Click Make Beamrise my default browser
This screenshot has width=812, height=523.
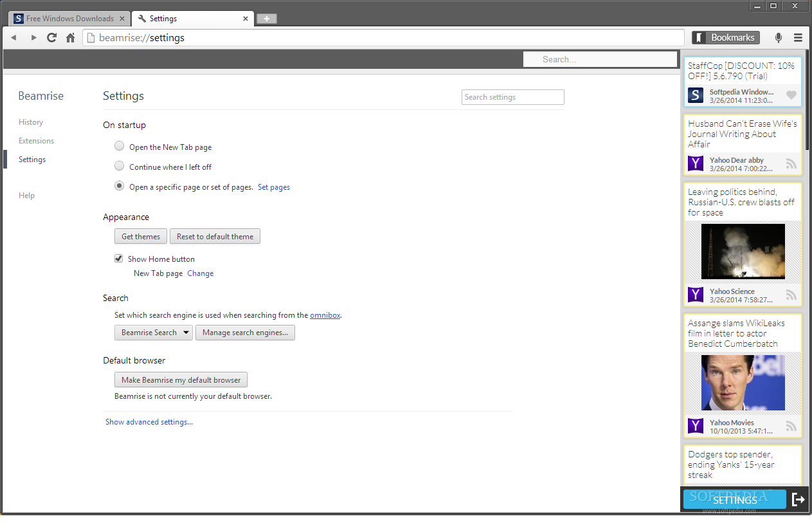[x=181, y=380]
